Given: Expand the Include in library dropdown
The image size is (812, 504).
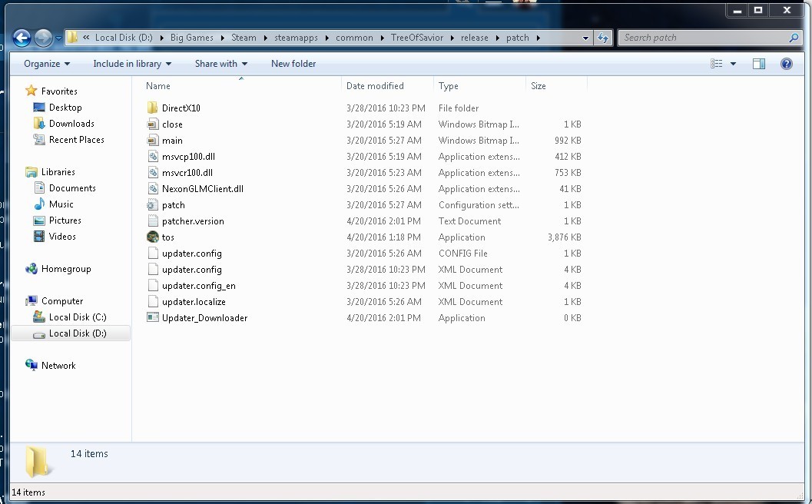Looking at the screenshot, I should click(132, 64).
